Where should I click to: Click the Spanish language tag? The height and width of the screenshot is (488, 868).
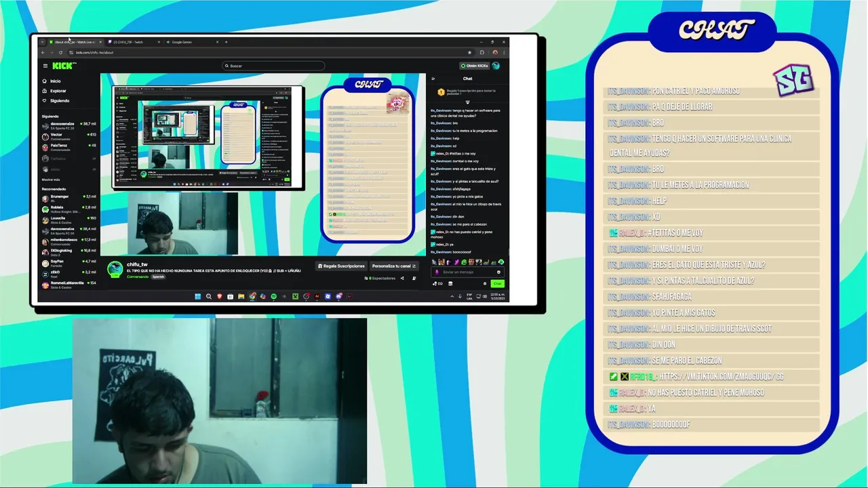click(158, 277)
